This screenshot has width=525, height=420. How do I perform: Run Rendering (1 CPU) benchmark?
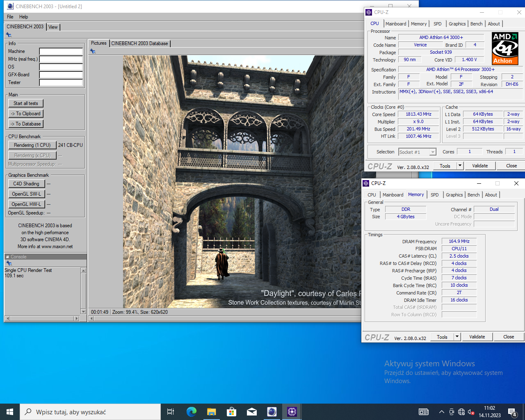click(x=32, y=145)
